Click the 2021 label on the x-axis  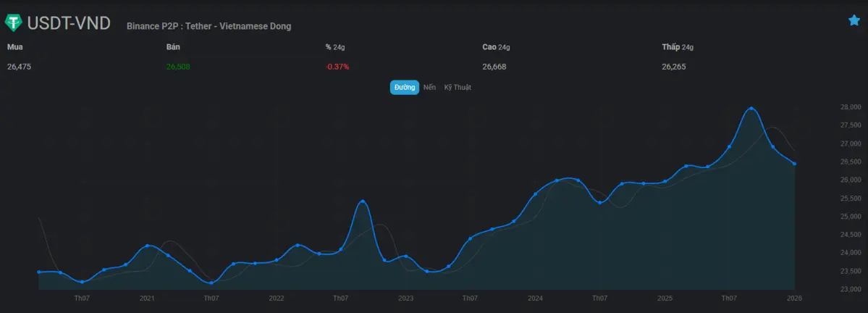pyautogui.click(x=147, y=299)
